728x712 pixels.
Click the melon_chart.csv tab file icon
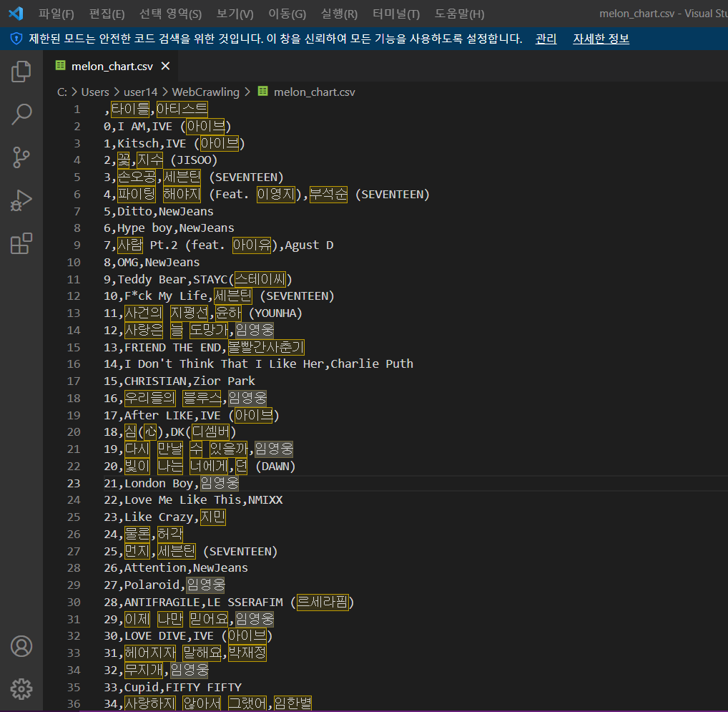(x=60, y=66)
